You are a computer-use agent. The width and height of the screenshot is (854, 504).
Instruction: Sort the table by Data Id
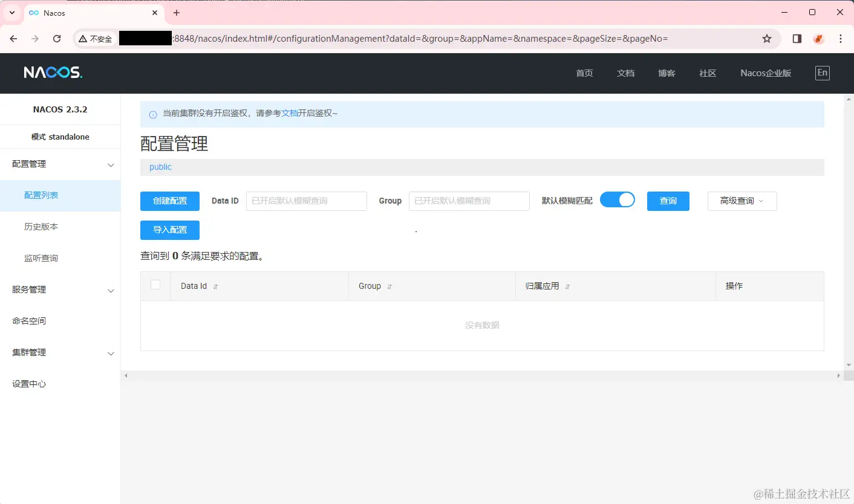215,286
